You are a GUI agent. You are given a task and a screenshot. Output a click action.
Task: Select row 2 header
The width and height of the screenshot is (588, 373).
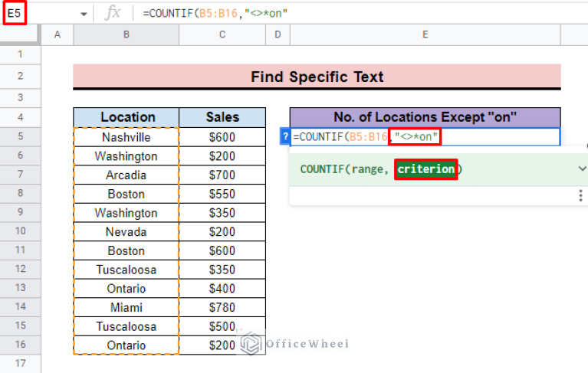click(20, 77)
